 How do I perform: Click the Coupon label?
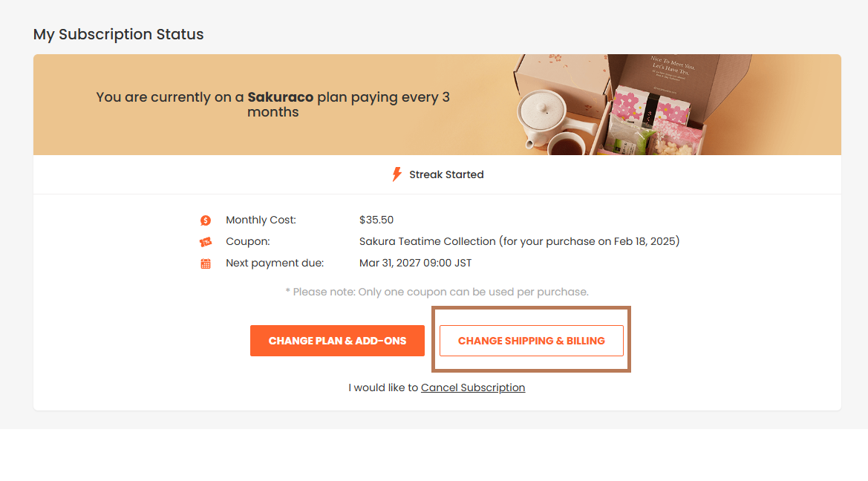click(x=247, y=241)
